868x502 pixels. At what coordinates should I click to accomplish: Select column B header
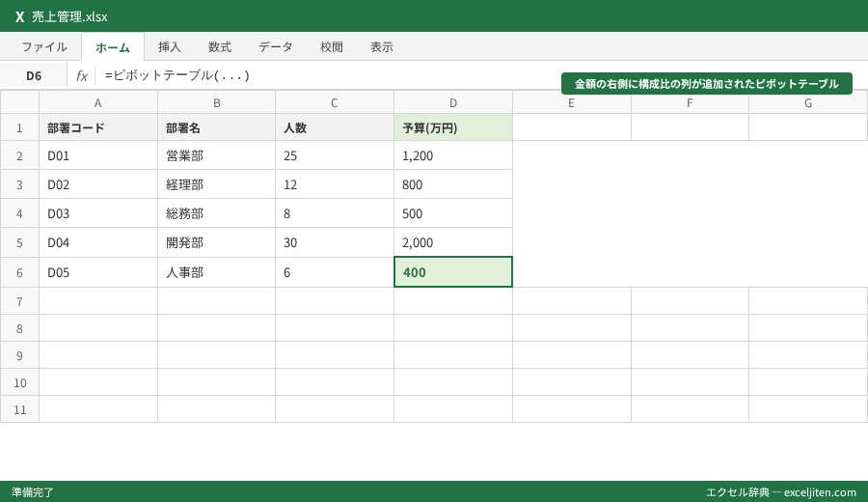pos(216,102)
